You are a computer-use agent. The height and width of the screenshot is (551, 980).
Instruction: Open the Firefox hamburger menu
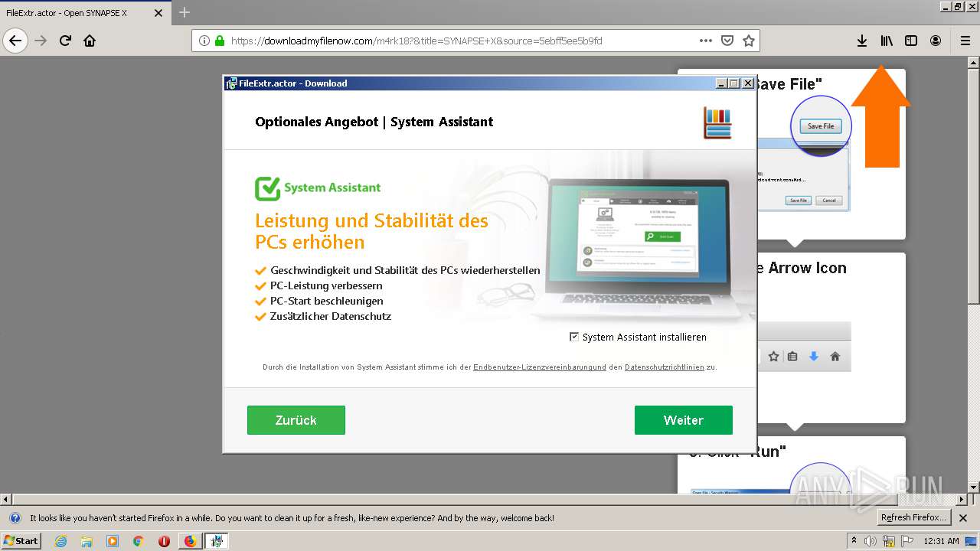coord(965,41)
